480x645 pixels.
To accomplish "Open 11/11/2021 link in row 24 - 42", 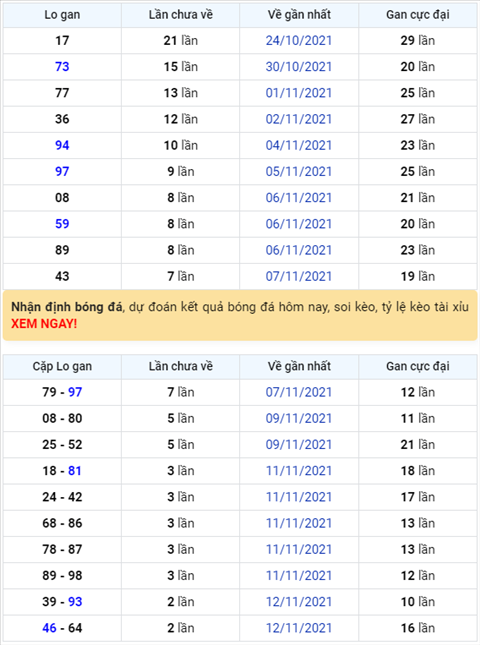I will tap(299, 497).
